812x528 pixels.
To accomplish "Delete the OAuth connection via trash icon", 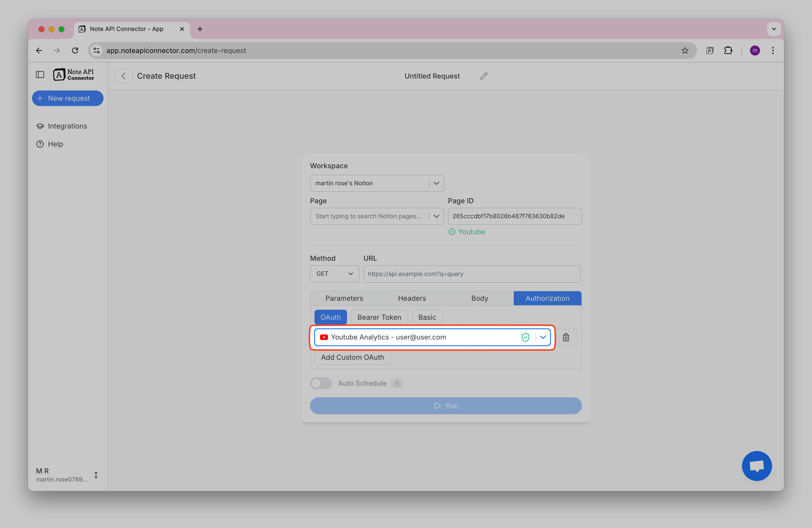I will [x=566, y=337].
